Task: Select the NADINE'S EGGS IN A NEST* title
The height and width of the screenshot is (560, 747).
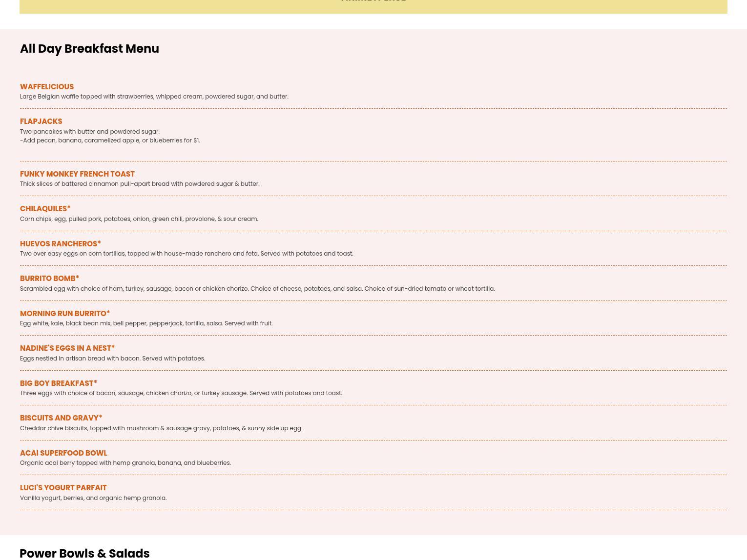Action: 67,348
